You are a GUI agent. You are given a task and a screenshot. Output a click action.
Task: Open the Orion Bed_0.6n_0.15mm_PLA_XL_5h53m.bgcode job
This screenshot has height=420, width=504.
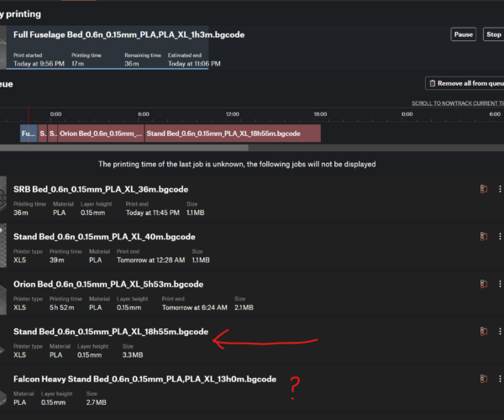coord(108,285)
